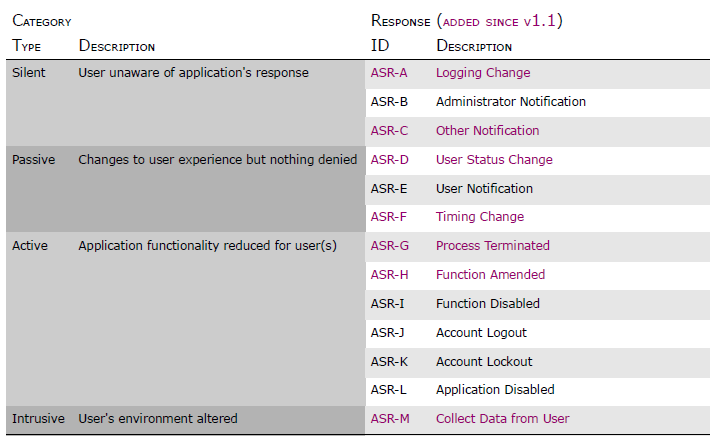Click the ASR-H identifier
This screenshot has width=716, height=440.
click(x=389, y=275)
